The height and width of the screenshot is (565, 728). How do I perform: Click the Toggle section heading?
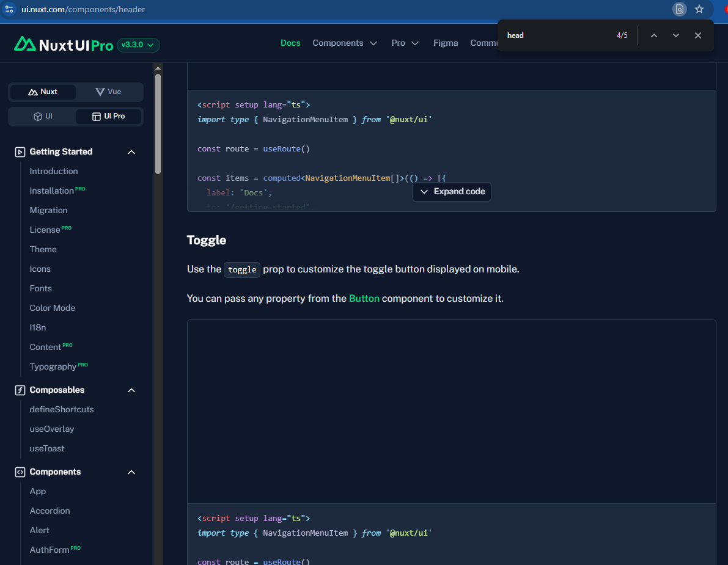pos(207,240)
